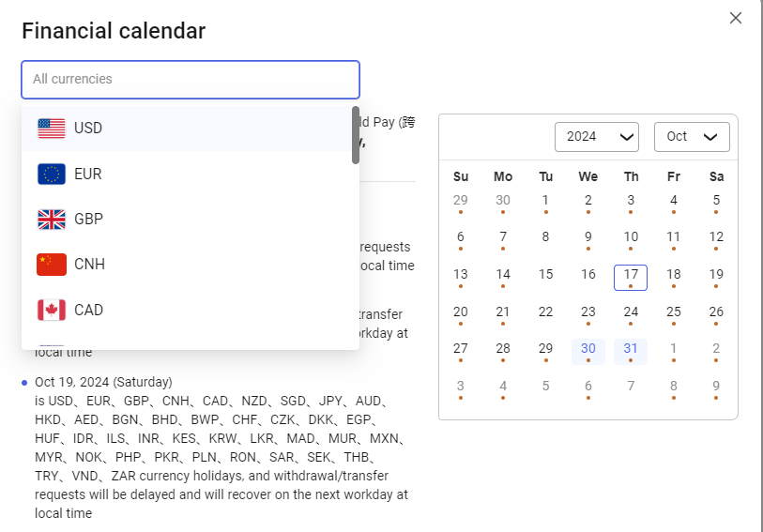Close the Financial calendar dialog
Screen dimensions: 763x532
[x=736, y=18]
